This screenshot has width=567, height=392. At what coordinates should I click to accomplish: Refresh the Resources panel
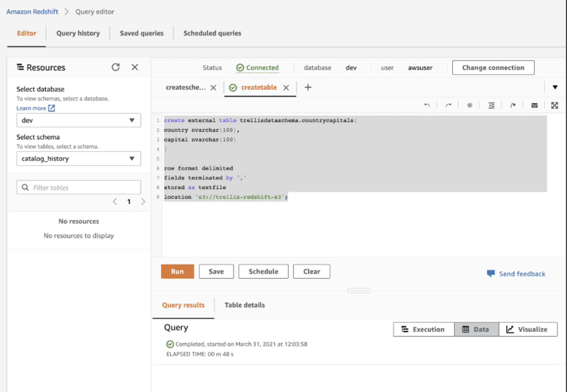(x=116, y=67)
